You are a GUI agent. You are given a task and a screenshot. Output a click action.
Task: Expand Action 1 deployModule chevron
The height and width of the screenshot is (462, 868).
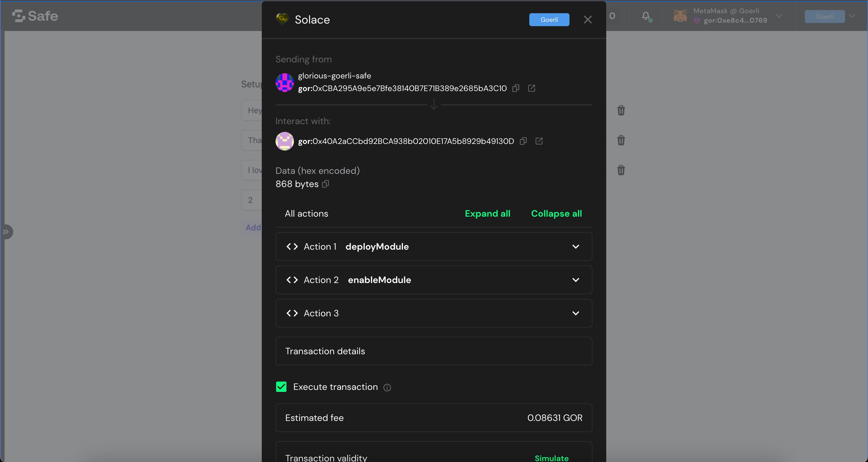(576, 247)
